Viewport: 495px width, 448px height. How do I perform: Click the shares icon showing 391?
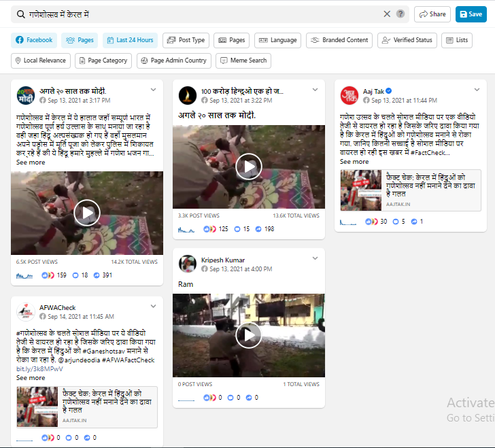[x=97, y=275]
